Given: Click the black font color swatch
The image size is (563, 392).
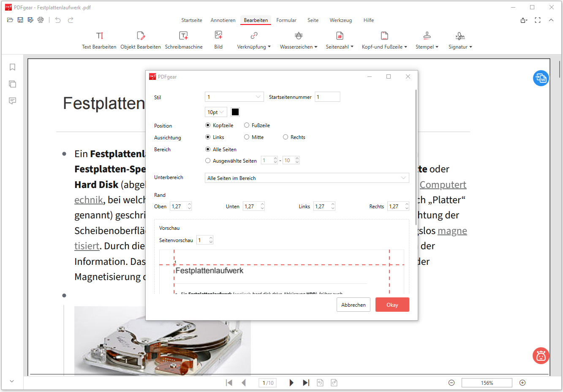Looking at the screenshot, I should pyautogui.click(x=235, y=112).
